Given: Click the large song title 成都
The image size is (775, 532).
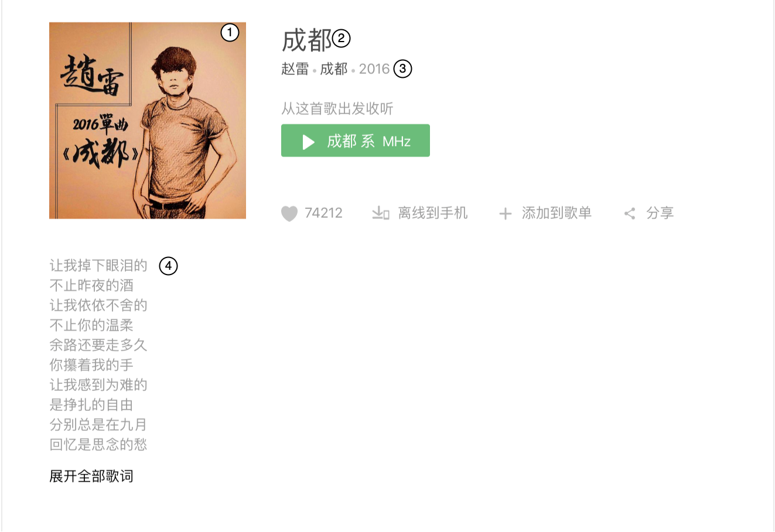Looking at the screenshot, I should [306, 40].
